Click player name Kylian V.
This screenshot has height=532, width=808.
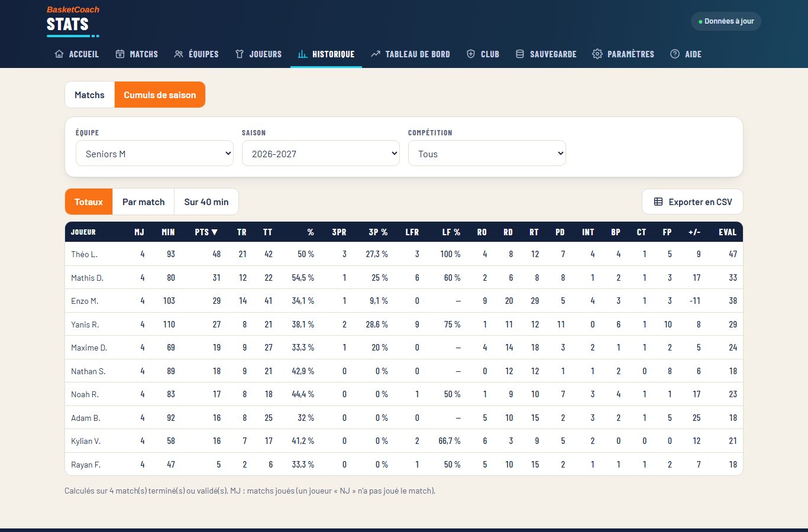[x=86, y=441]
